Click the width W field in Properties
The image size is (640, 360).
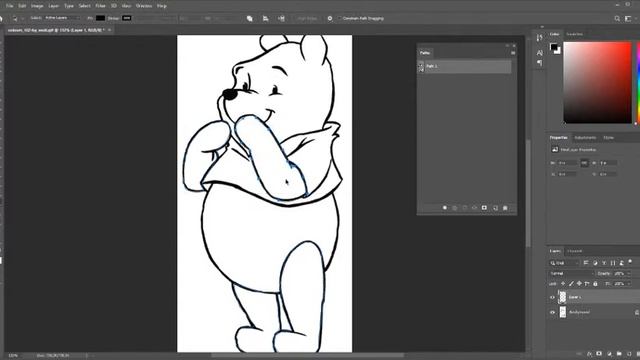[567, 163]
